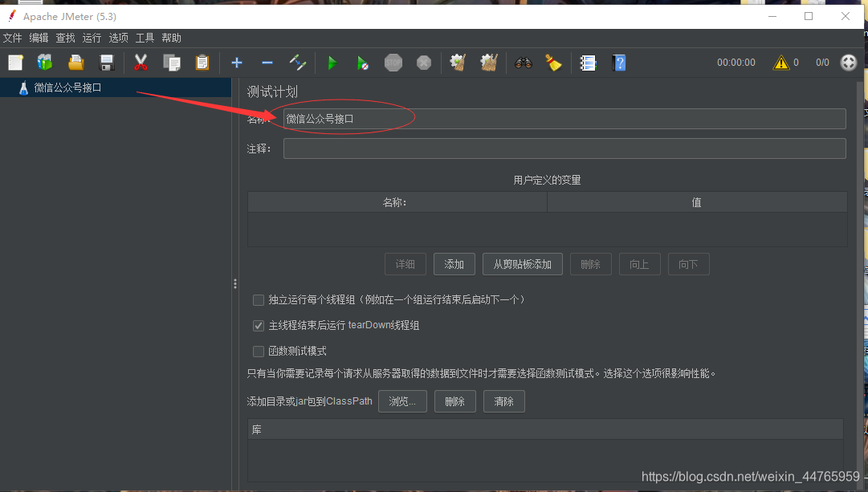Paste from clipboard icon

[202, 63]
